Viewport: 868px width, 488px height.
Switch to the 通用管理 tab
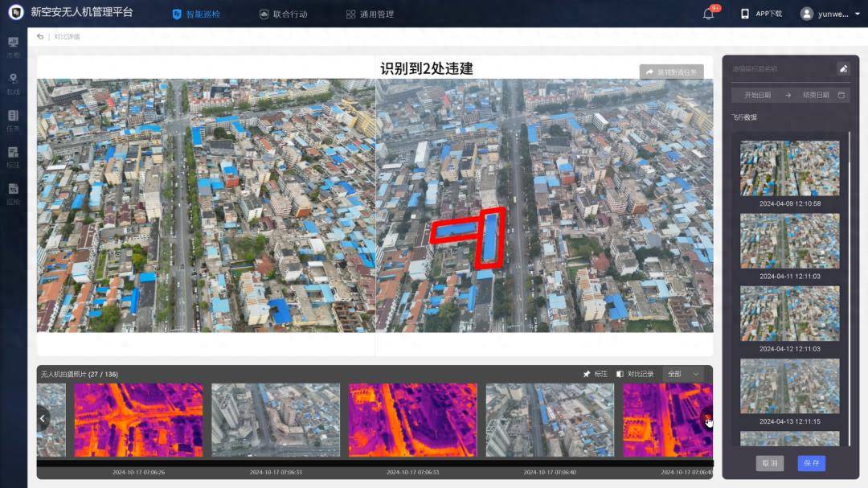370,14
